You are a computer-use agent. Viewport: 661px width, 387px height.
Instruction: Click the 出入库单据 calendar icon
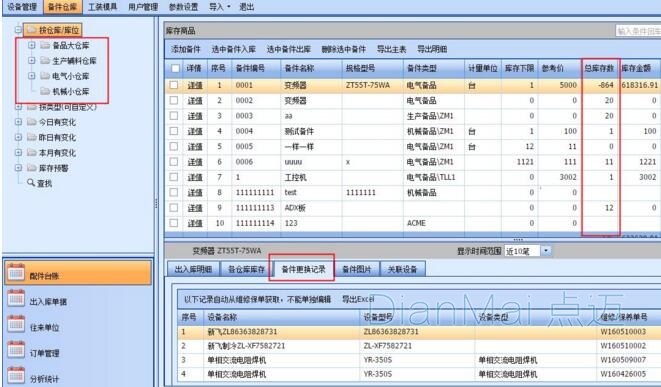point(16,298)
